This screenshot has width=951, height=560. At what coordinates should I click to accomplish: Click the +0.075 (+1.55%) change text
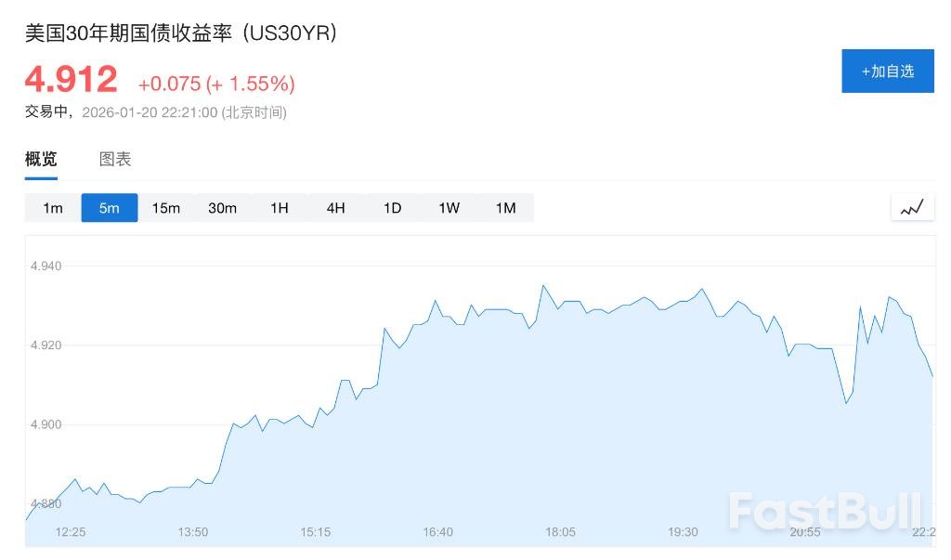[216, 84]
